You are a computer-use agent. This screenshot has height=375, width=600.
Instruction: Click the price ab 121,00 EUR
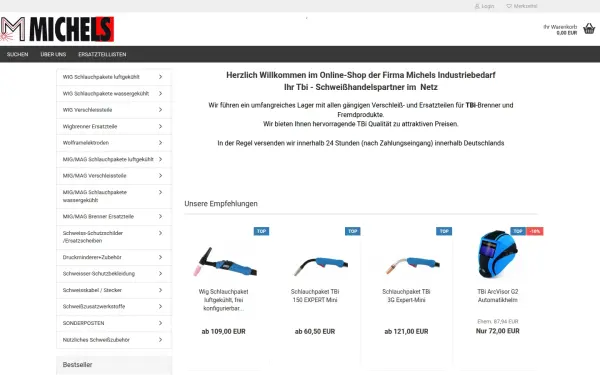(x=406, y=331)
